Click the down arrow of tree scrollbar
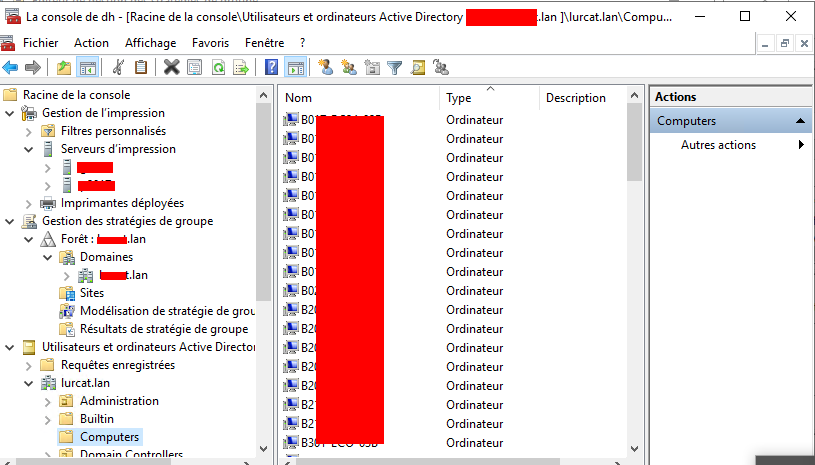This screenshot has height=465, width=815. click(264, 448)
